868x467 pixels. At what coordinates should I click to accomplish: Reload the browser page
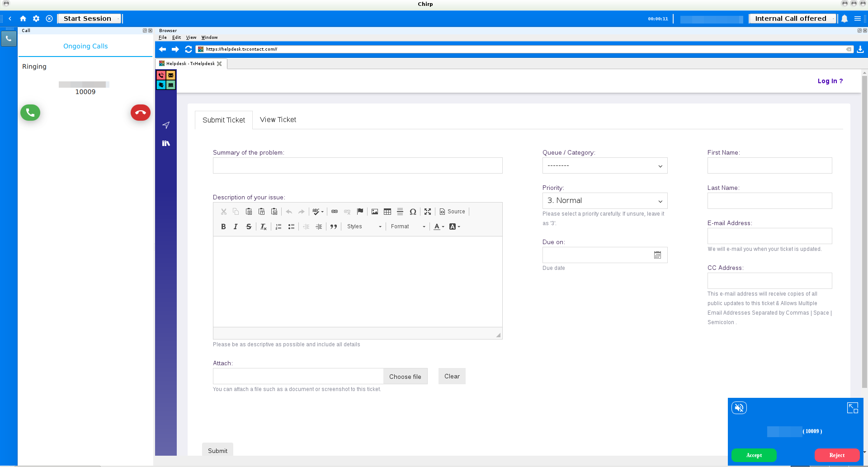pos(189,49)
